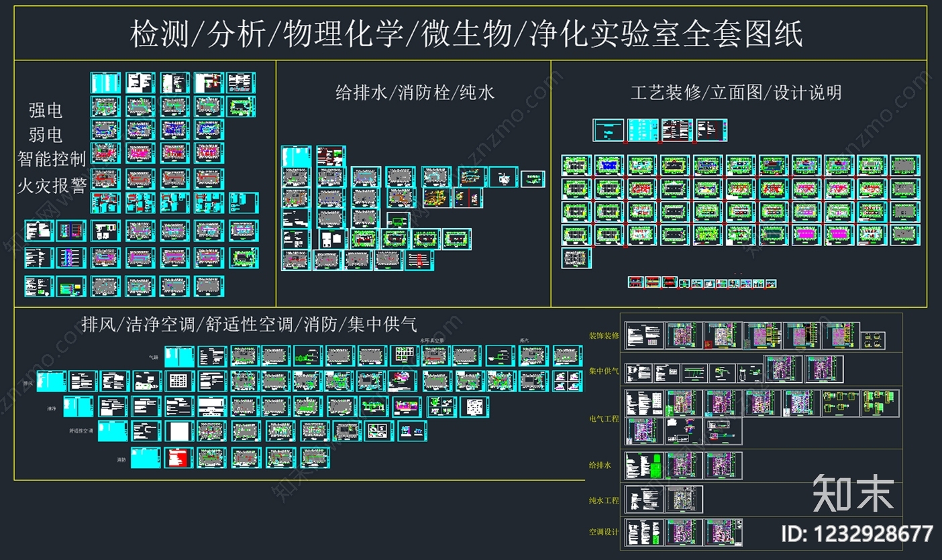
Task: Select the 电气工程 row label
Action: click(604, 418)
